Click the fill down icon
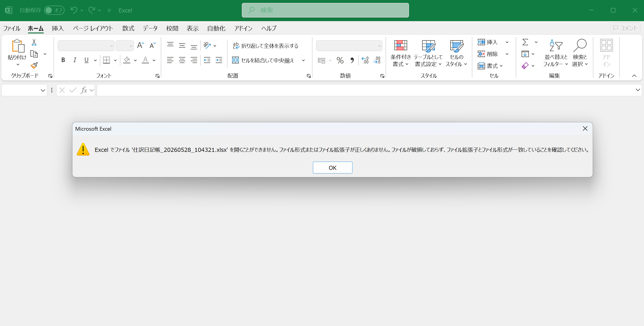The image size is (644, 326). (x=525, y=54)
